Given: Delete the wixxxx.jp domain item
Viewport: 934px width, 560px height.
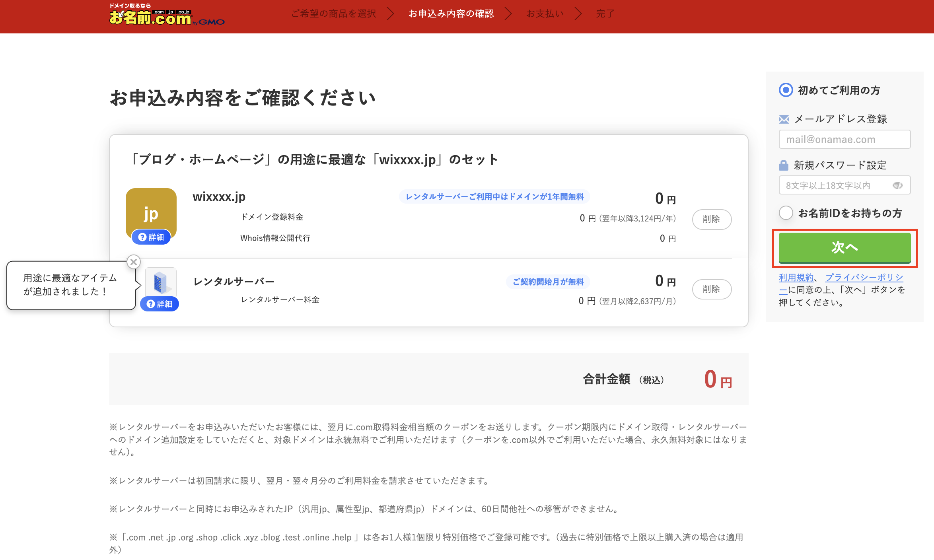Looking at the screenshot, I should [711, 219].
